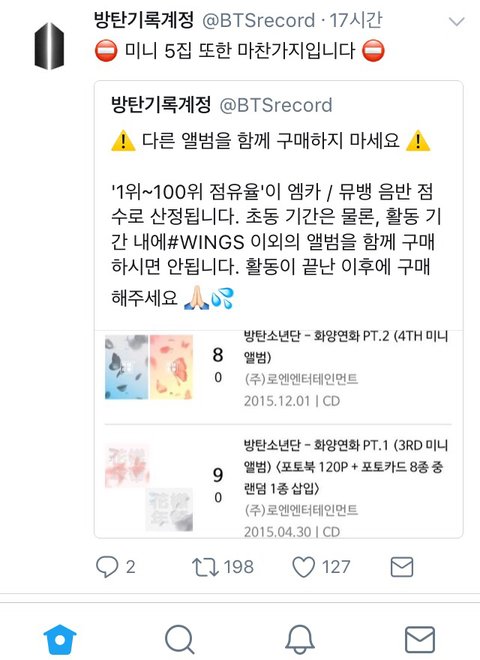Tap the BTSrecord profile avatar
Viewport: 480px width, 660px height.
(49, 46)
